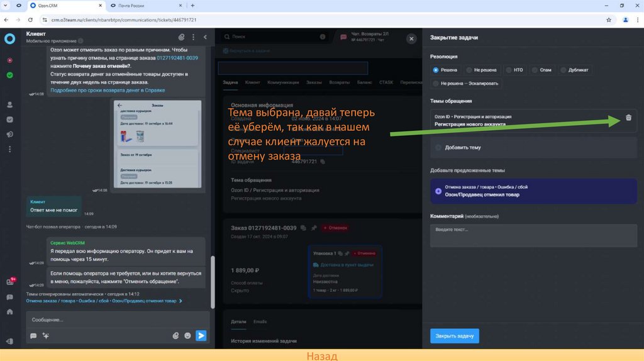Close the task panel with X icon

[411, 38]
